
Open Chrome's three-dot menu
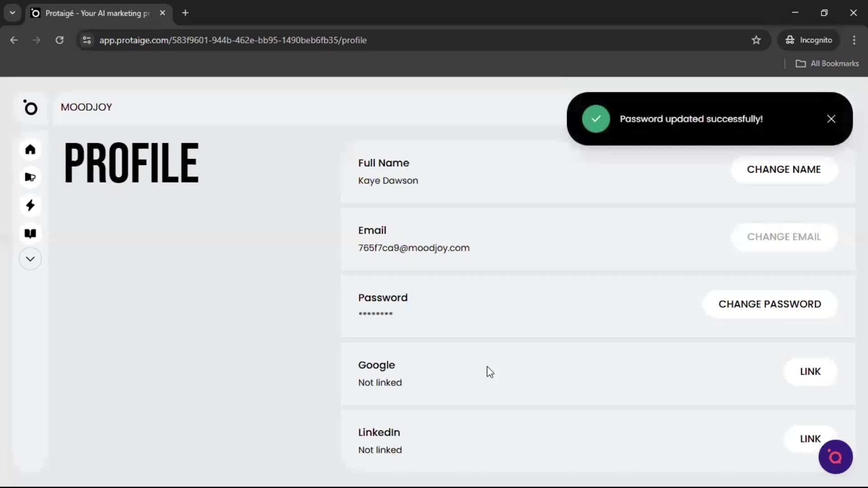point(854,40)
